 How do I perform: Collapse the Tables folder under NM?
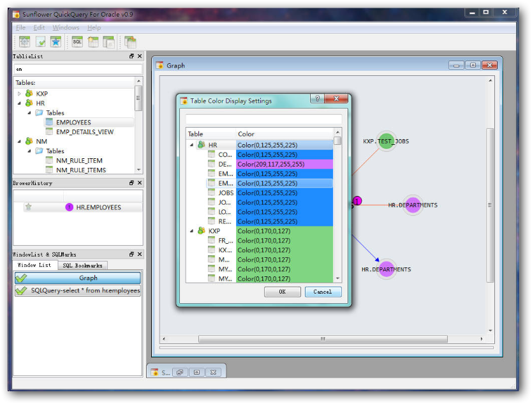tap(29, 151)
